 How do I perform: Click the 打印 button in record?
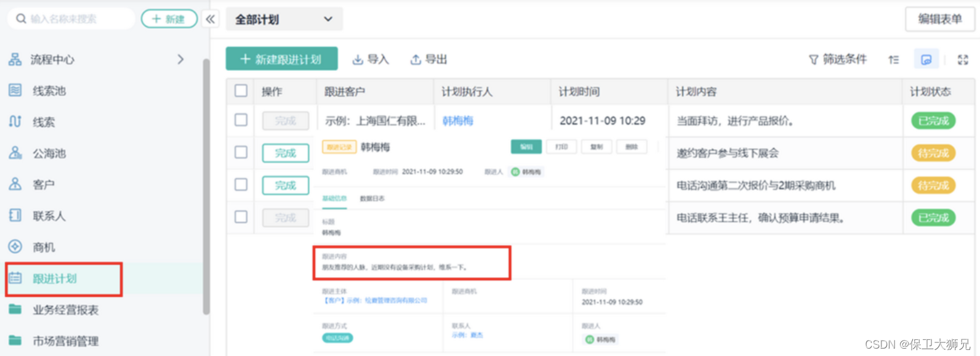coord(561,147)
